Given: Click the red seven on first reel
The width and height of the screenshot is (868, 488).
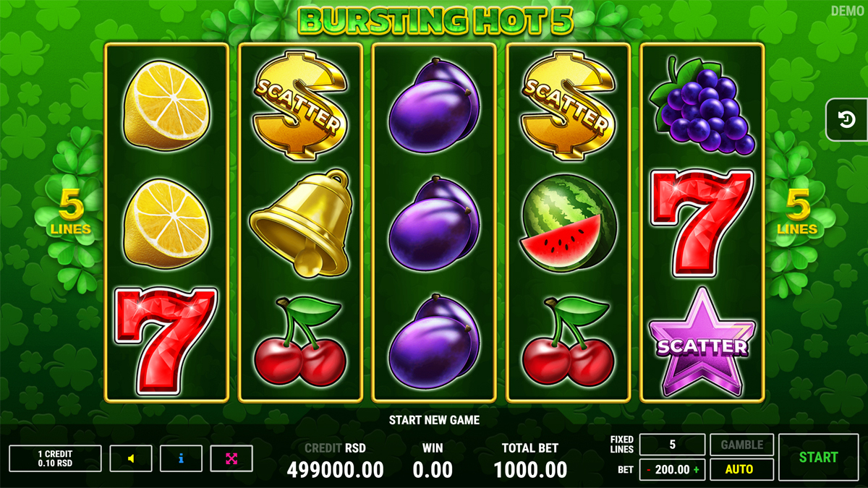Looking at the screenshot, I should 166,341.
